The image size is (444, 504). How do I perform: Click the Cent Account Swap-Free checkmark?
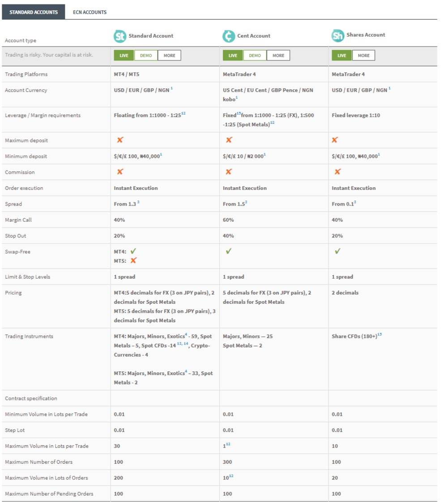click(x=229, y=251)
